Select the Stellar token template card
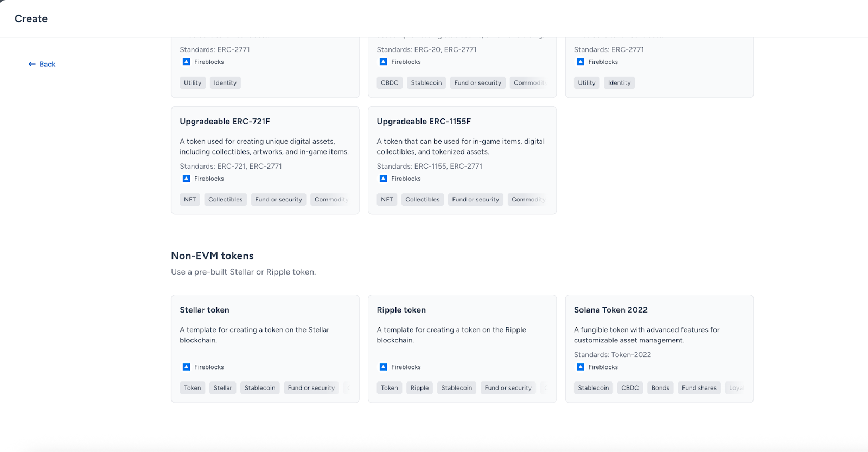868x452 pixels. click(265, 349)
